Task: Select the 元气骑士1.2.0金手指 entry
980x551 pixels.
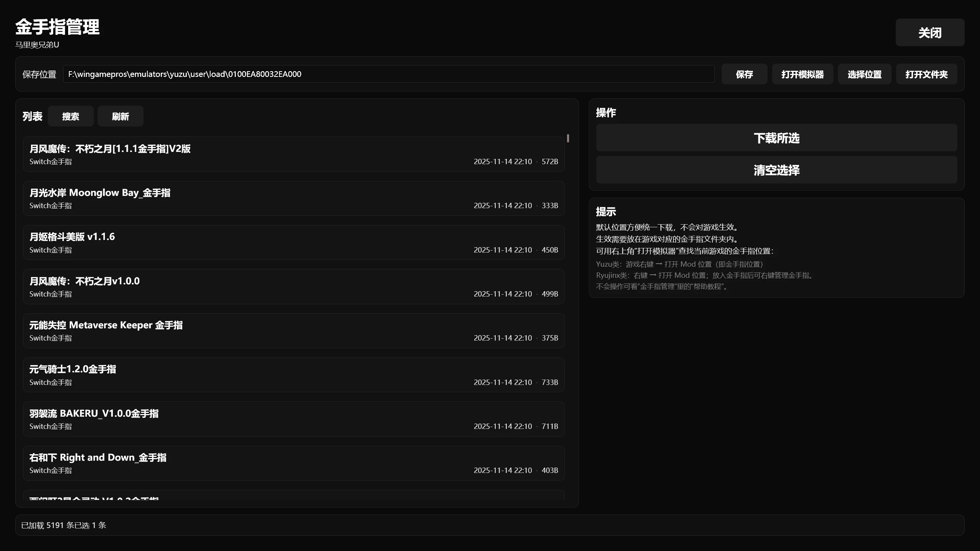Action: click(293, 375)
